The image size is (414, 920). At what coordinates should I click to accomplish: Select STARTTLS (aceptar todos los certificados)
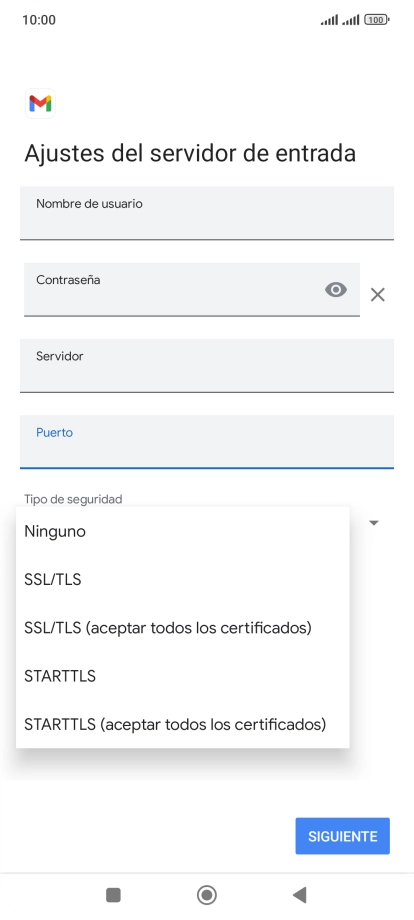point(182,724)
